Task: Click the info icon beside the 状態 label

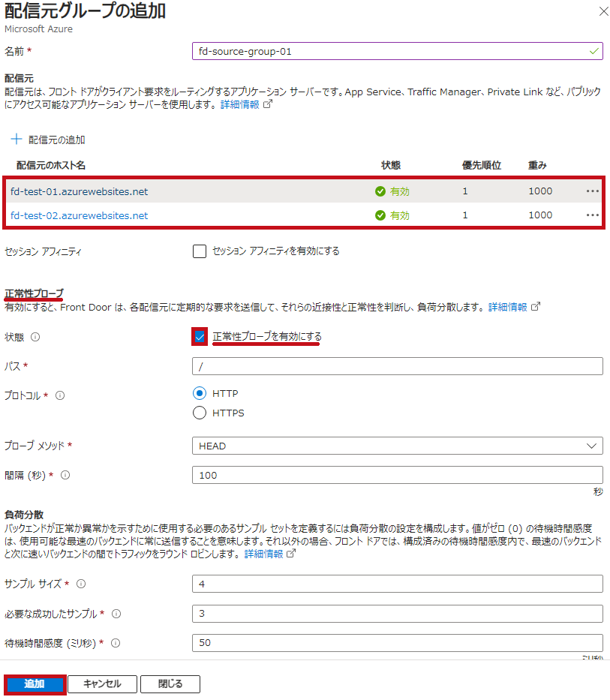Action: tap(35, 337)
